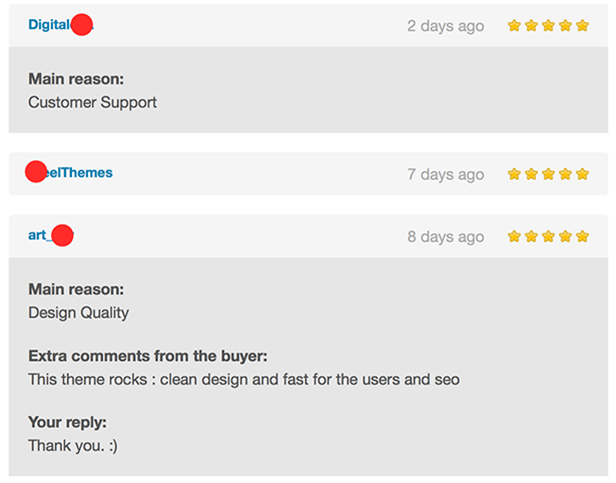Click the 'Customer Support' reason text
616x483 pixels.
click(92, 102)
